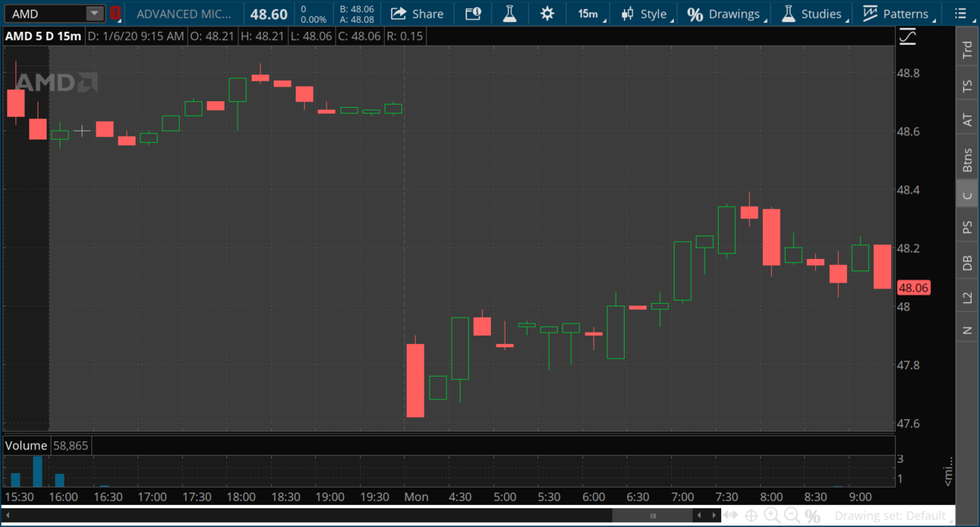Zoom out with the magnifier minus icon

[791, 516]
